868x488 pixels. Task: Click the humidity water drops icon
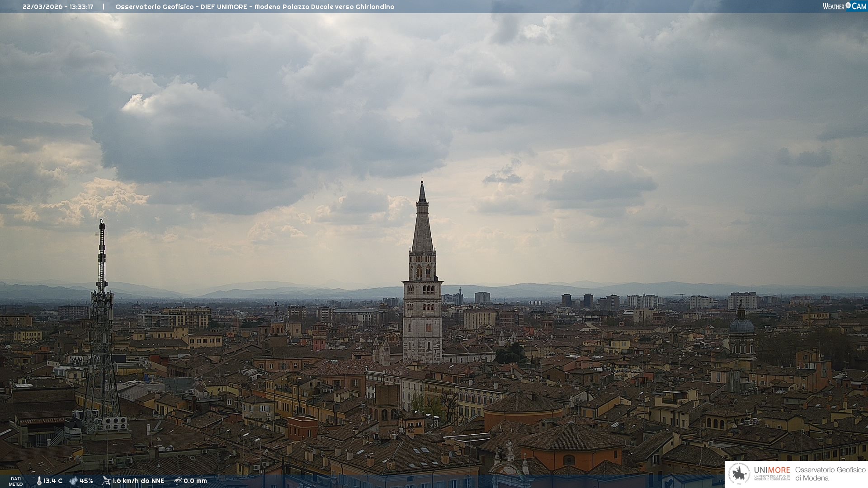coord(73,481)
